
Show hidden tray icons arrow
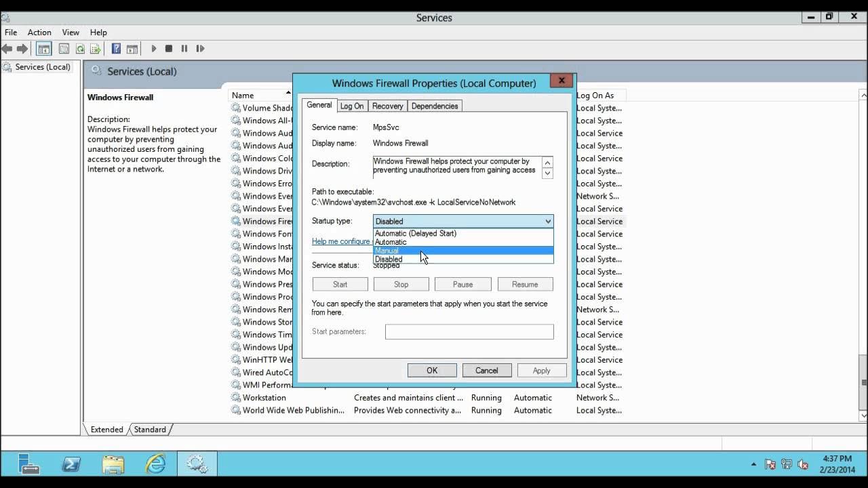(754, 464)
